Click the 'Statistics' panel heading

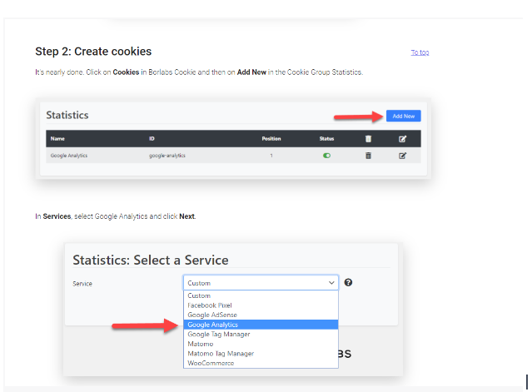tap(67, 116)
